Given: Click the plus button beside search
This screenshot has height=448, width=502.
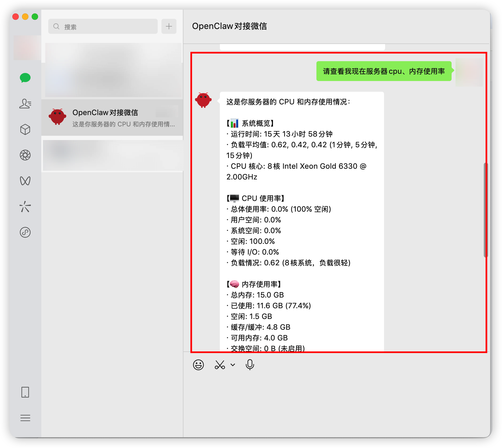Looking at the screenshot, I should coord(169,27).
